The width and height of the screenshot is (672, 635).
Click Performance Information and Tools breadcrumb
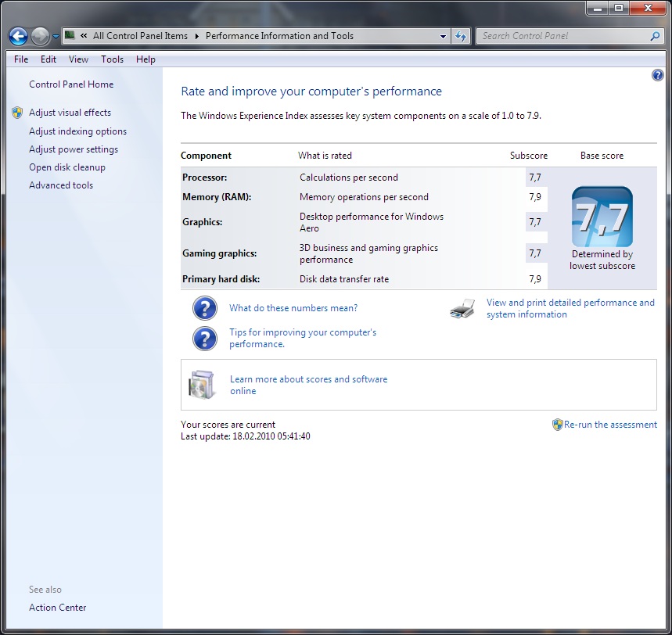(279, 36)
